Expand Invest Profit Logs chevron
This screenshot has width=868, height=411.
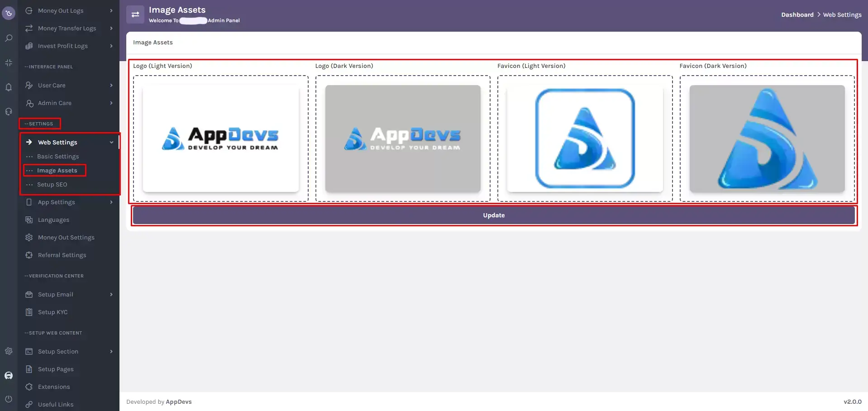(111, 46)
